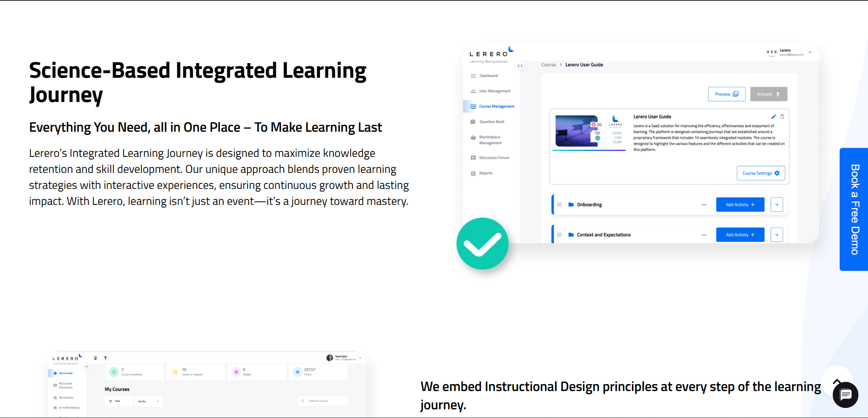
Task: Click the scroll-to-top chevron arrow
Action: pyautogui.click(x=837, y=382)
